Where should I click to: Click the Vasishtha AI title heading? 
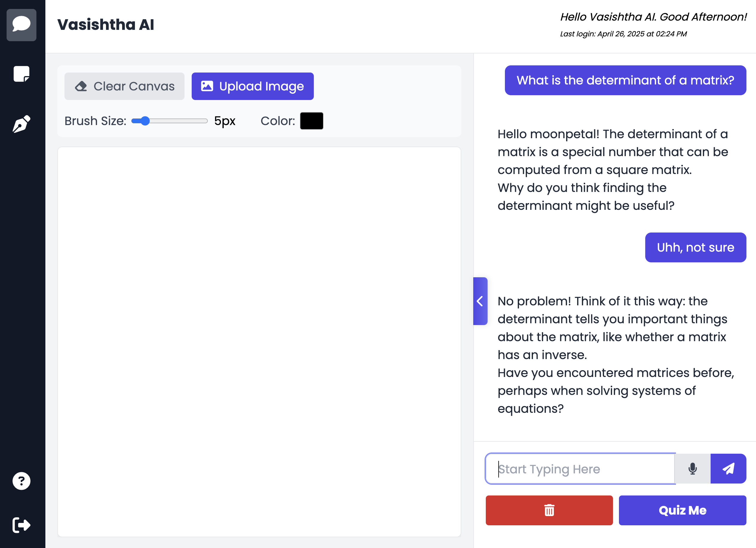coord(106,25)
